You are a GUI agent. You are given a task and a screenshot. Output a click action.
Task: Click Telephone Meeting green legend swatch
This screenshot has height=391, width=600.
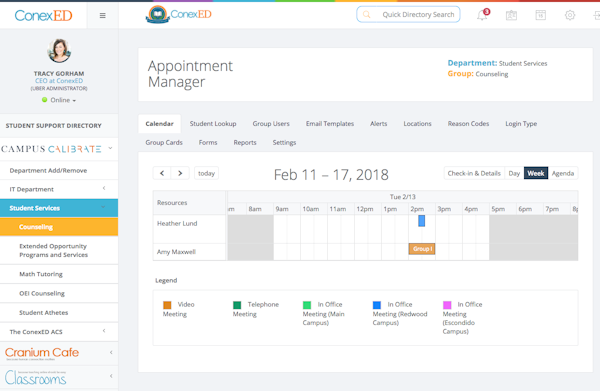pyautogui.click(x=237, y=305)
